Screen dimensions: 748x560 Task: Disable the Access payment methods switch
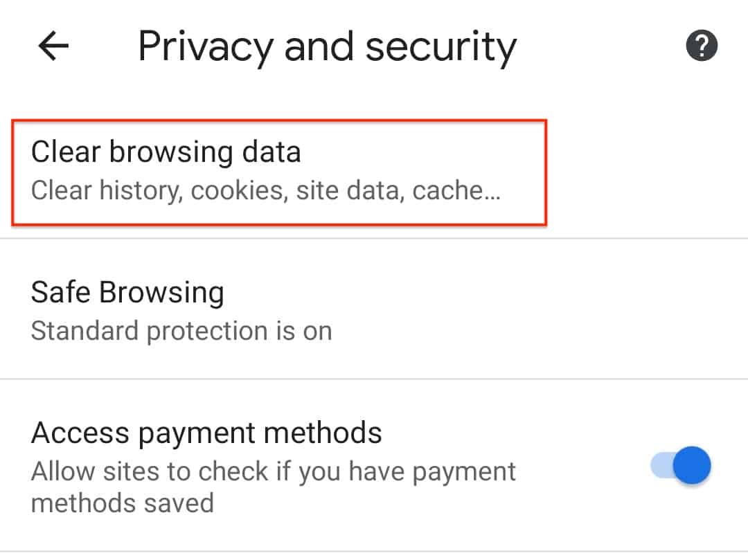point(681,465)
